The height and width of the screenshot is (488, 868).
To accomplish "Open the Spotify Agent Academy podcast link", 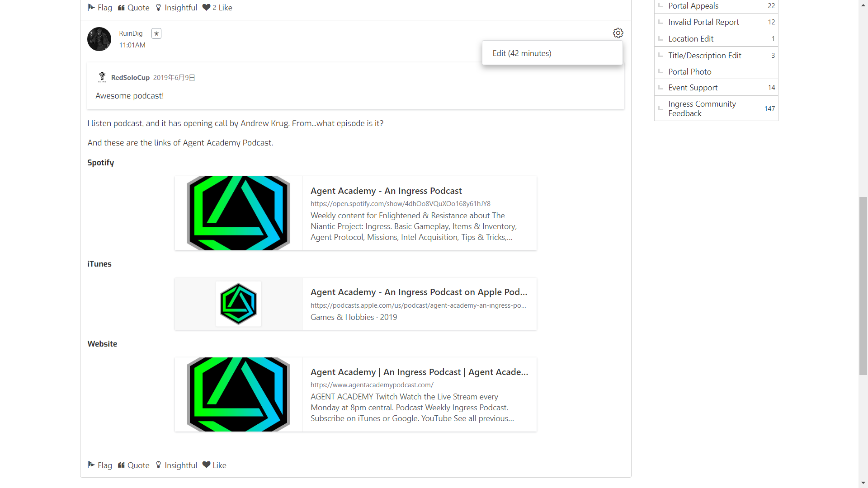I will click(x=386, y=191).
